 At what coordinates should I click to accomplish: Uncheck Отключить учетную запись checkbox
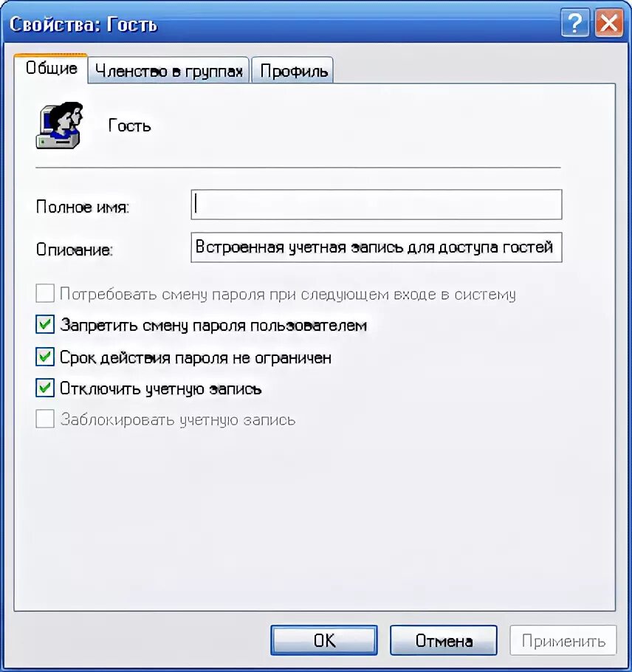point(45,388)
